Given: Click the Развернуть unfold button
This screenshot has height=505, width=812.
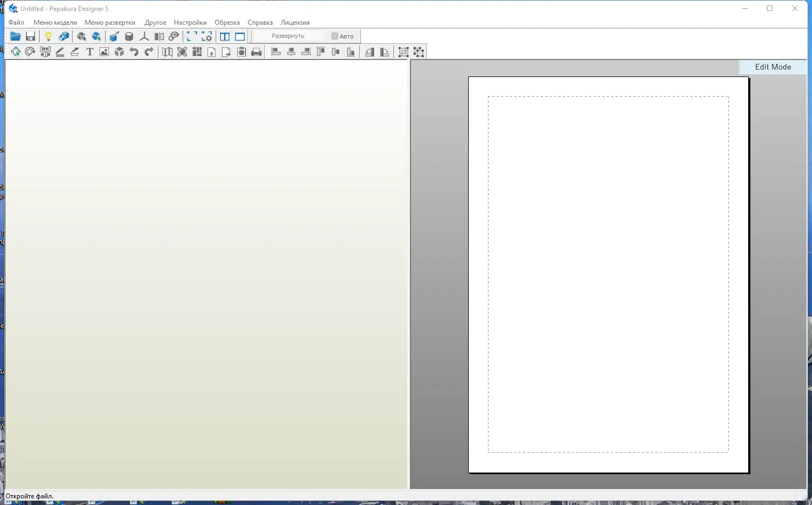Looking at the screenshot, I should click(288, 36).
